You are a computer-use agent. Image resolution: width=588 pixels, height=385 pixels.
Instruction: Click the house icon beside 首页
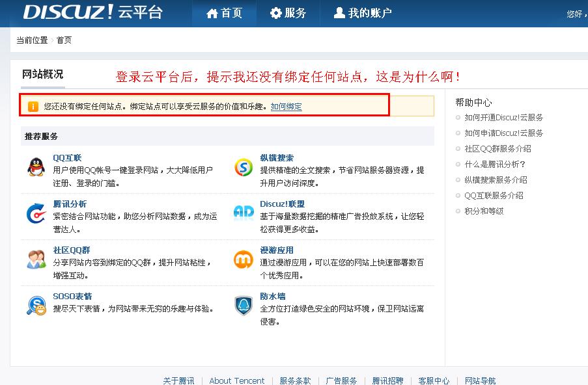[212, 14]
